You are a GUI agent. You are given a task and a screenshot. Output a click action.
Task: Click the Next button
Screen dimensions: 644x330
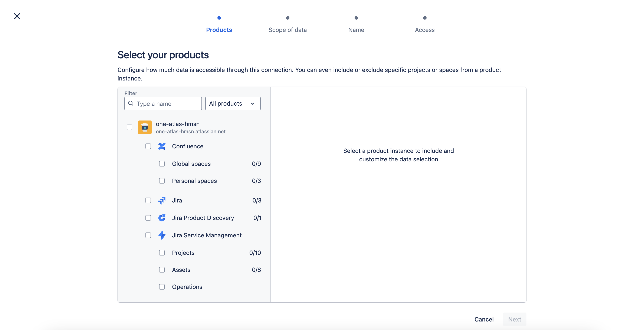pos(515,319)
